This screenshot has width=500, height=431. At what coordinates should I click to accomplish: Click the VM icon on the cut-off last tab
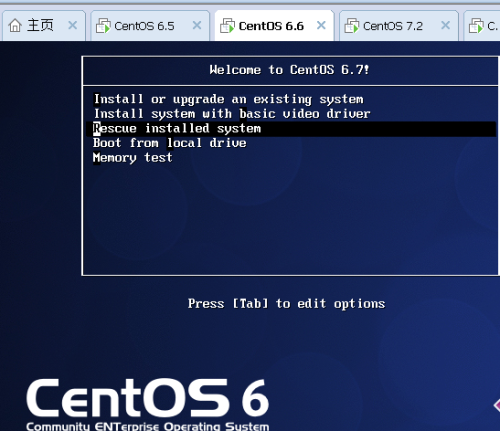(476, 26)
